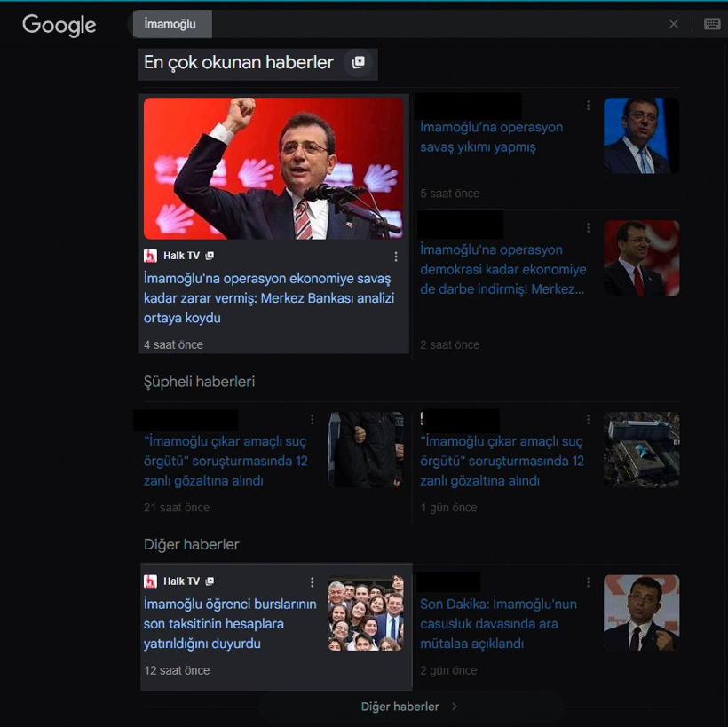Open the 21 saat önce 12 zanlı gözaltına alındı headline
The height and width of the screenshot is (727, 728).
(x=226, y=461)
